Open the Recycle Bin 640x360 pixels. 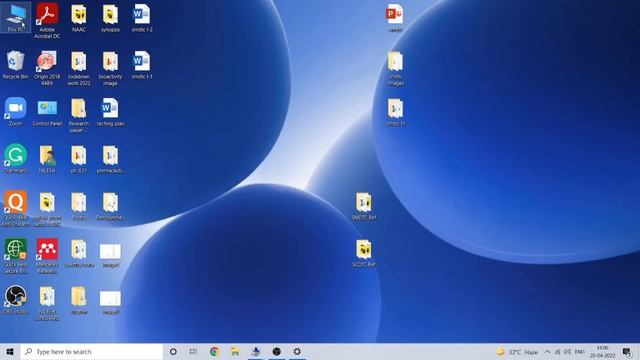(x=16, y=65)
